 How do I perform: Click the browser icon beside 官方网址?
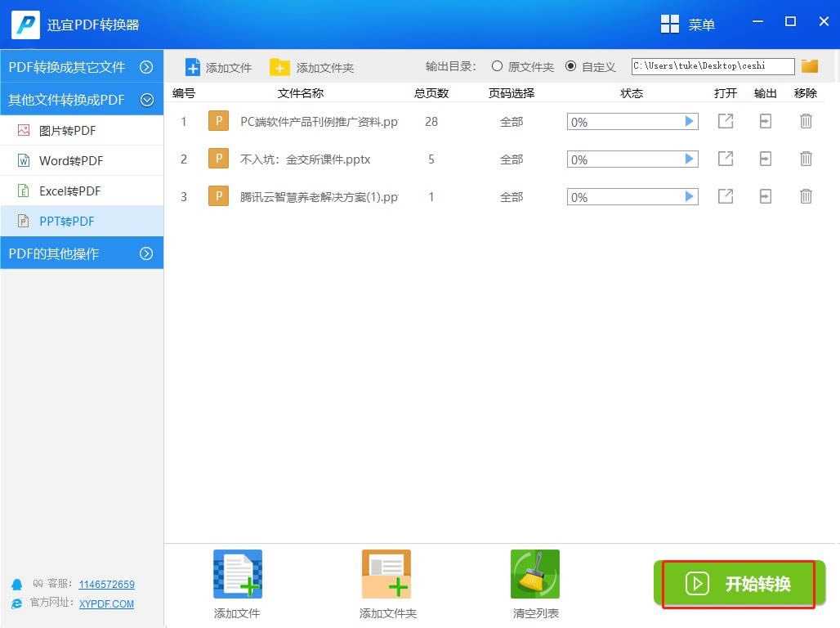[x=17, y=603]
